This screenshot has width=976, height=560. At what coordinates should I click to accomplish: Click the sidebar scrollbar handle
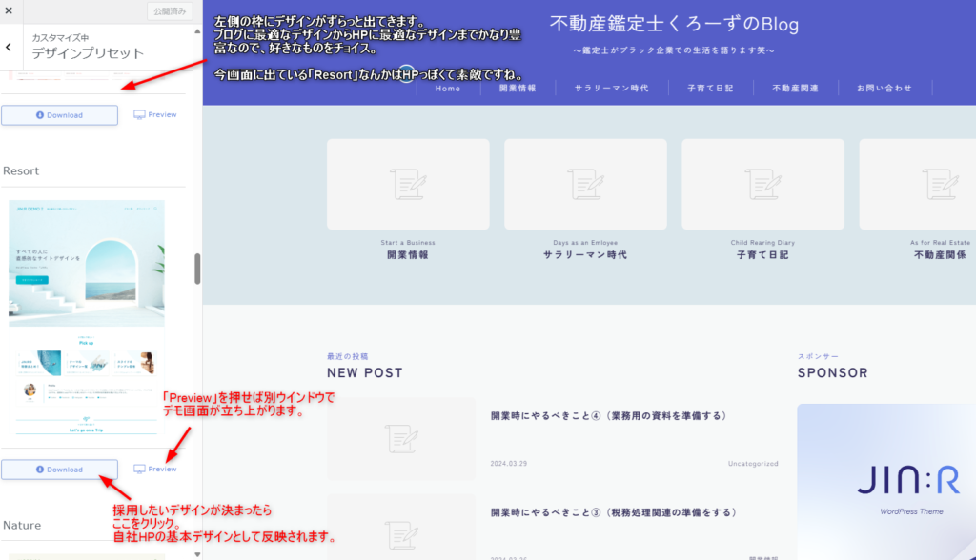pyautogui.click(x=197, y=269)
